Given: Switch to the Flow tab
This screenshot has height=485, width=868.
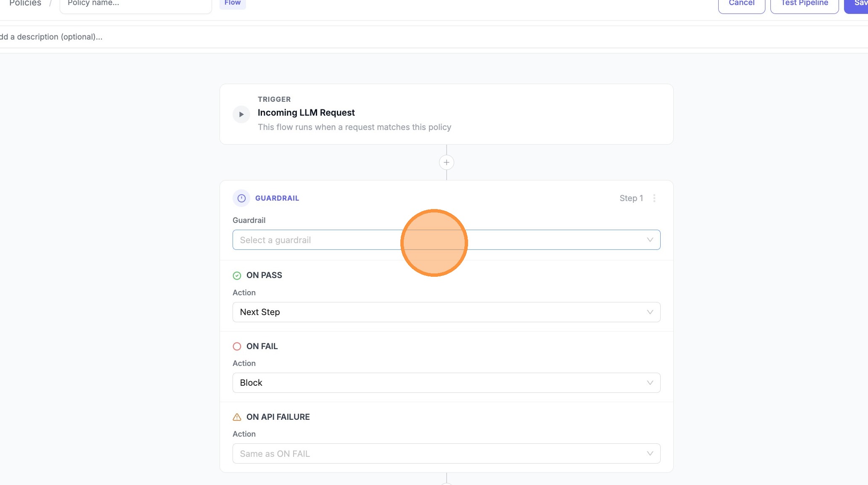Looking at the screenshot, I should 232,3.
